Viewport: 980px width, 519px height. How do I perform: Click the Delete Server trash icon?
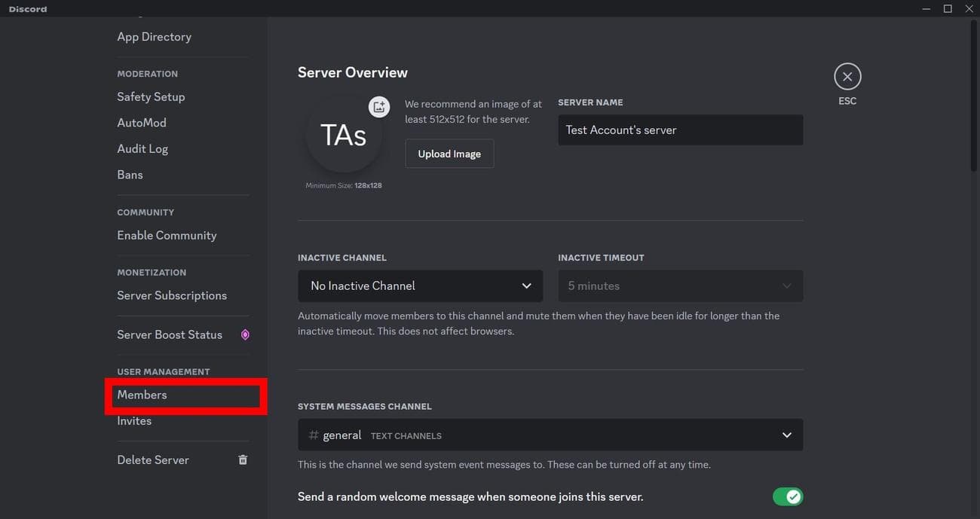pos(243,460)
